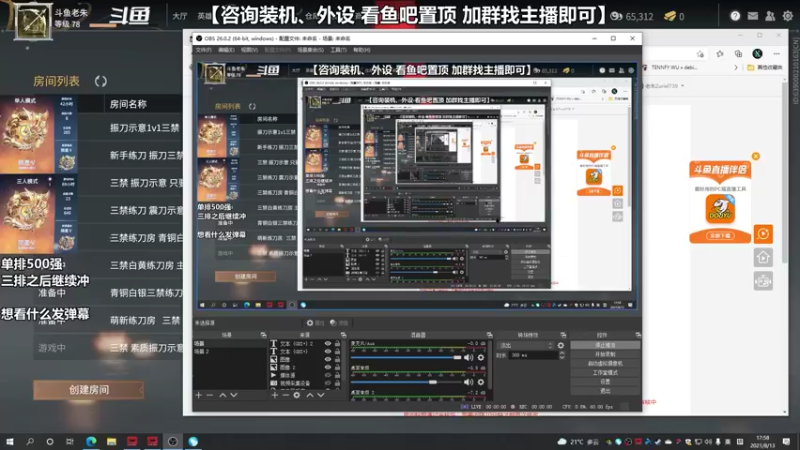This screenshot has width=800, height=450.
Task: Toggle visibility of 视频采集设备 source
Action: tap(328, 383)
